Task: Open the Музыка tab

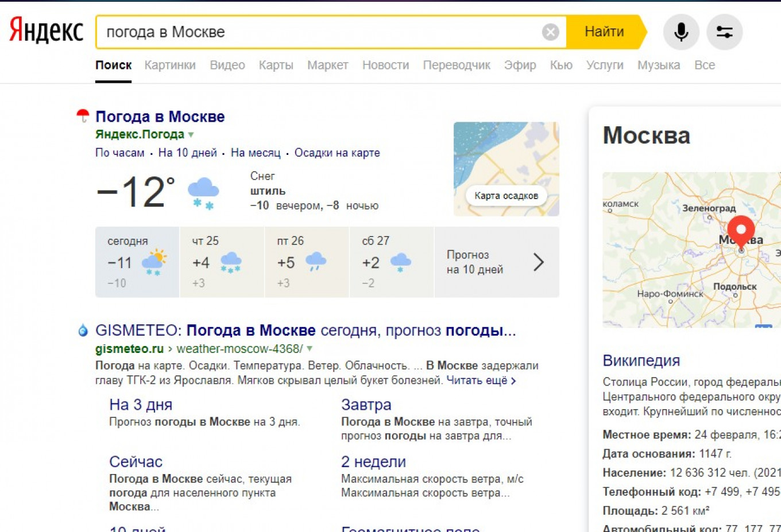Action: pyautogui.click(x=659, y=65)
